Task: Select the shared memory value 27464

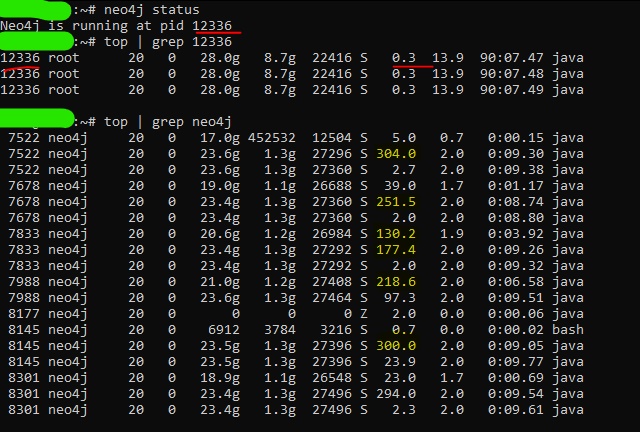Action: tap(332, 298)
